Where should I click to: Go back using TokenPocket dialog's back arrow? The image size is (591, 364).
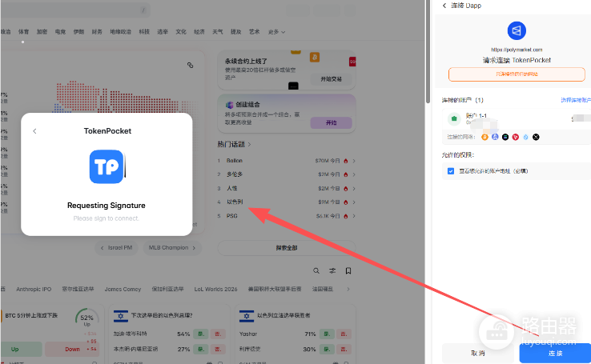[x=34, y=131]
